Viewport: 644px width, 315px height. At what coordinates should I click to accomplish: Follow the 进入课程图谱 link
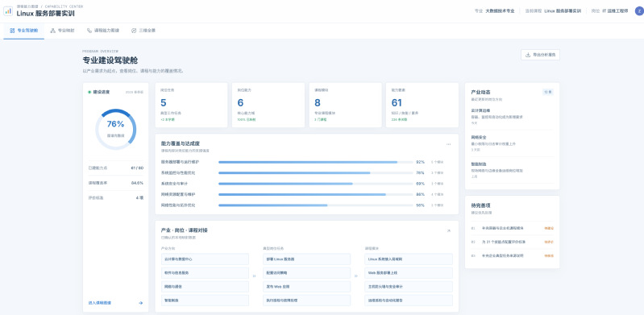coord(115,303)
